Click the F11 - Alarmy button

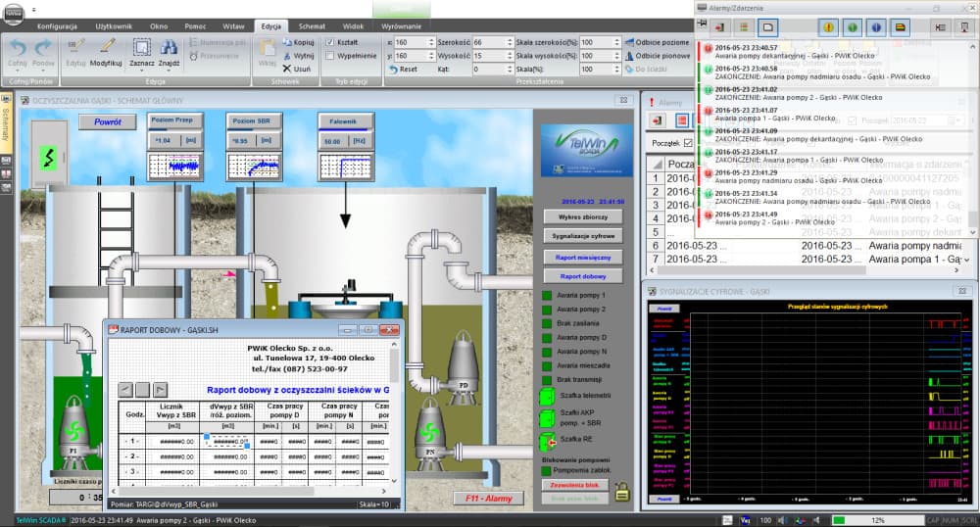489,499
